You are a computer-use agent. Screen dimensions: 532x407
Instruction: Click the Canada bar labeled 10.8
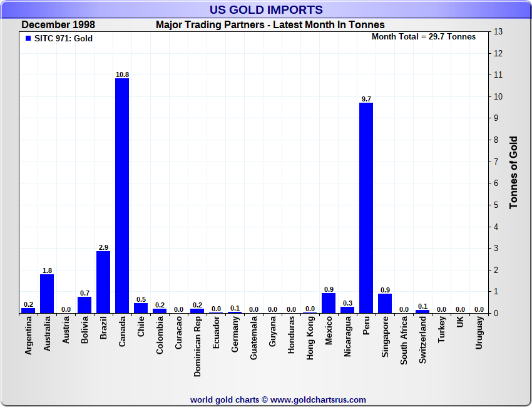pyautogui.click(x=122, y=195)
